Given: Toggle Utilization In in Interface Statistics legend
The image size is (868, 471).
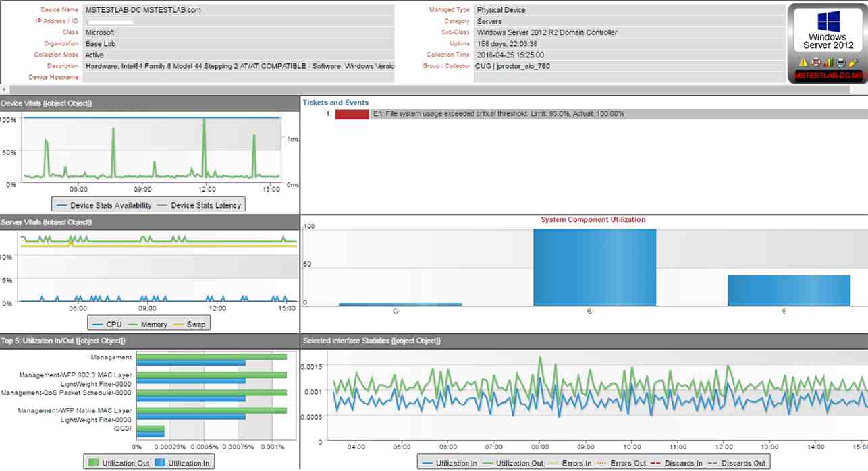Looking at the screenshot, I should (x=449, y=464).
